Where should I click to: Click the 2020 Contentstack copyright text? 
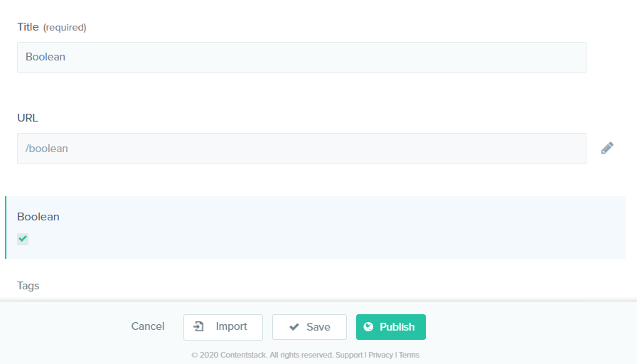point(262,355)
